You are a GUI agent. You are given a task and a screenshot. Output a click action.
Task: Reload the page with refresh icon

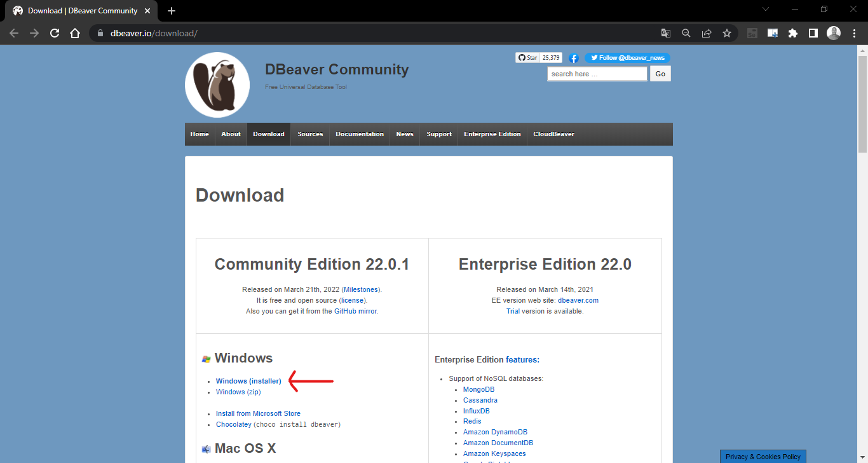(x=55, y=33)
